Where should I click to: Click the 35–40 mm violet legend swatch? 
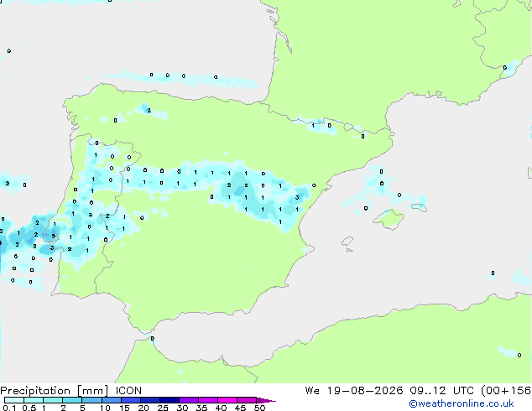[207, 400]
